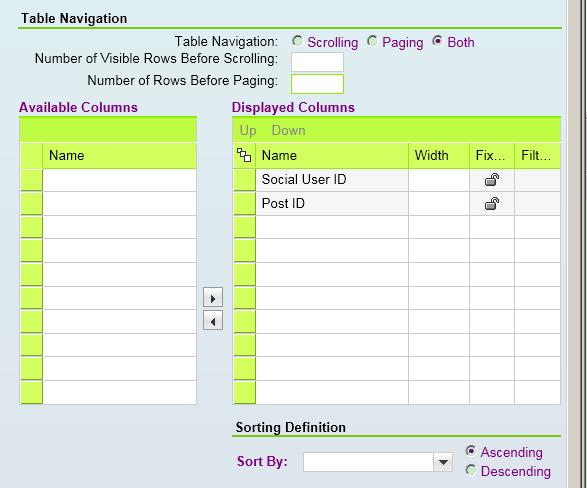
Task: Click the Social User ID cell
Action: [x=332, y=180]
